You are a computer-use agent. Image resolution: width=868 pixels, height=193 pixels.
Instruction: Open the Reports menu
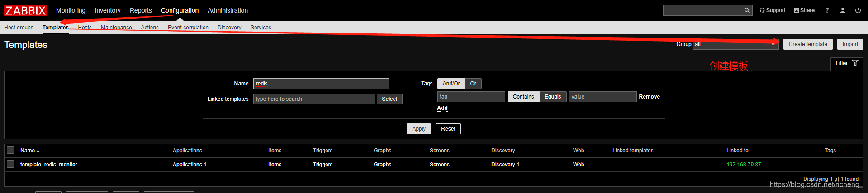point(141,10)
